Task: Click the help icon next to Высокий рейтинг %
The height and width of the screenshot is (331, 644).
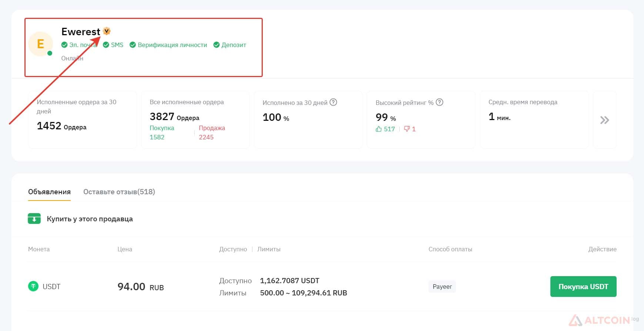Action: point(439,102)
